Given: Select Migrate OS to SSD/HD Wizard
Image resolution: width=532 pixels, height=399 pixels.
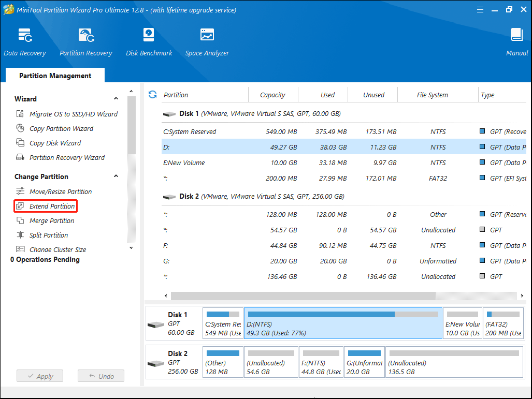Looking at the screenshot, I should (73, 114).
